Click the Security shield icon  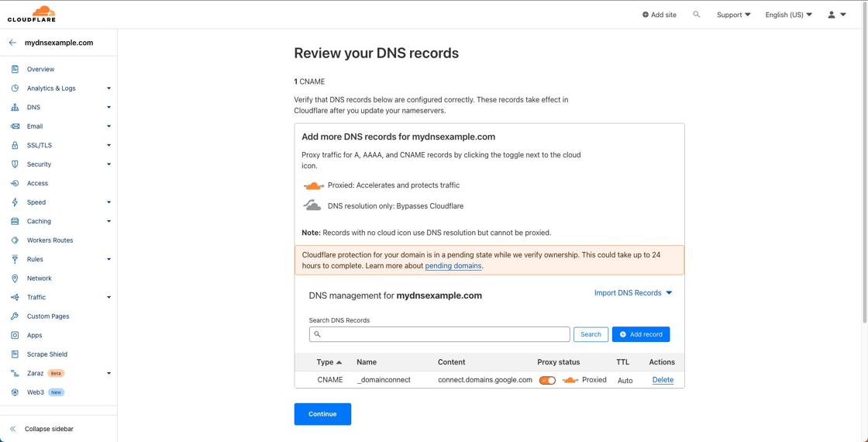pos(15,164)
